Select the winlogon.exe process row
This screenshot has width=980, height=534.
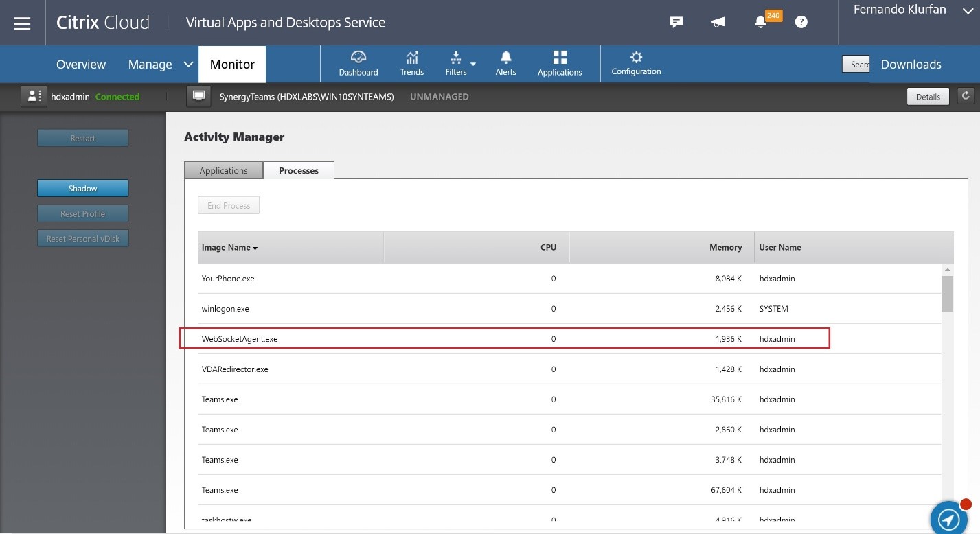570,309
